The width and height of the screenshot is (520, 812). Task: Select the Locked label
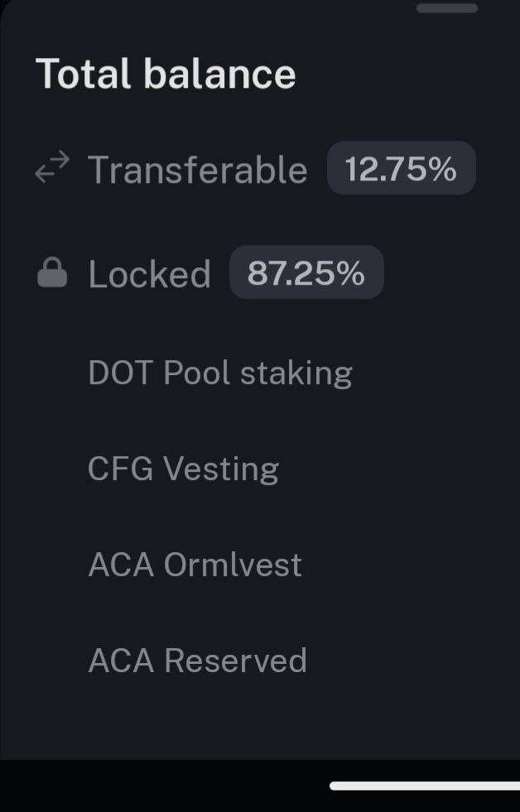[x=150, y=274]
